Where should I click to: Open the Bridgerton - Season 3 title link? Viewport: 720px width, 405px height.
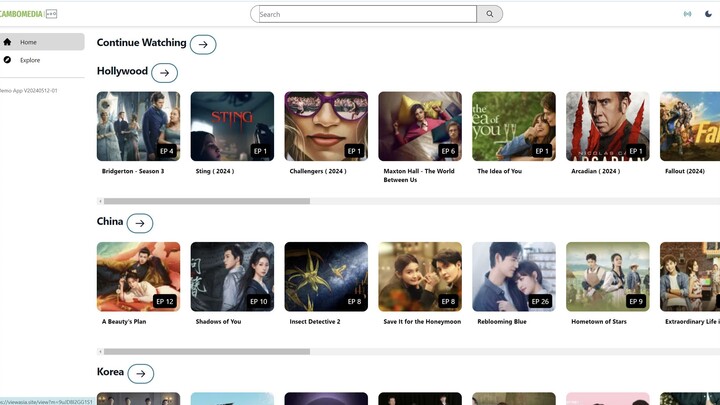(133, 171)
